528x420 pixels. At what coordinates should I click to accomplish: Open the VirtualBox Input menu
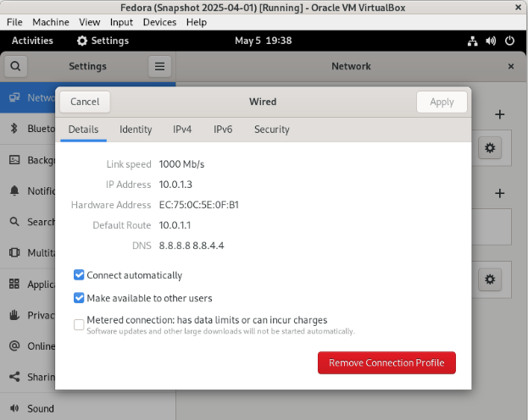tap(121, 22)
